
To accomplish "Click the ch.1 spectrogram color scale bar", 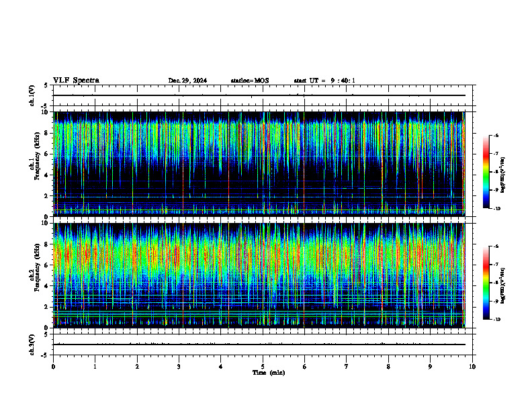I will point(486,172).
